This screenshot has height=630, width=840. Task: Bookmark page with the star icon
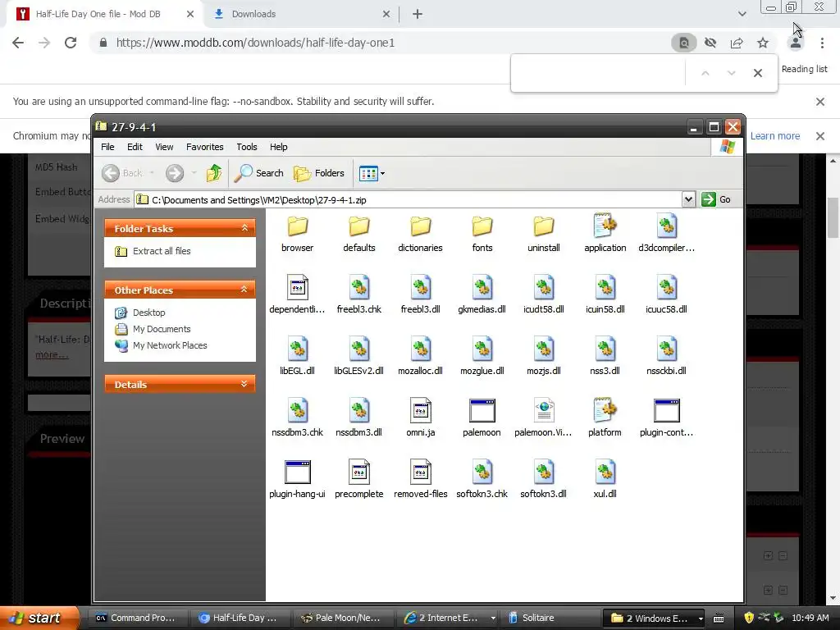[x=763, y=43]
